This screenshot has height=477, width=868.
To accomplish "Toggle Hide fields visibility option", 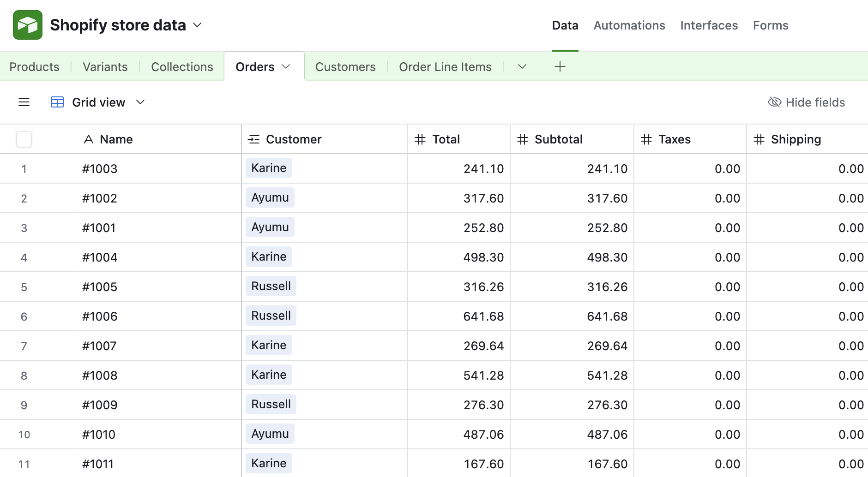I will (806, 102).
